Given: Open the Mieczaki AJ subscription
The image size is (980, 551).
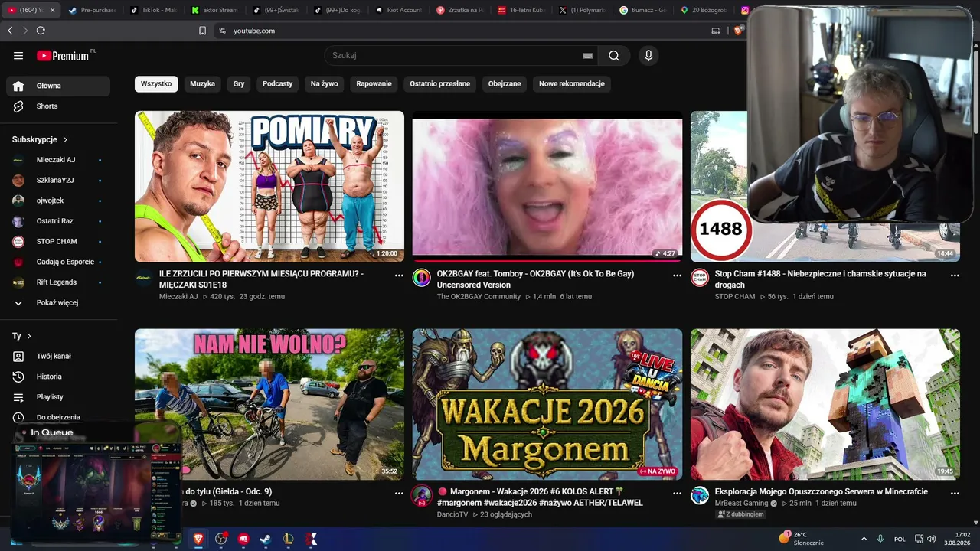Looking at the screenshot, I should click(x=58, y=160).
